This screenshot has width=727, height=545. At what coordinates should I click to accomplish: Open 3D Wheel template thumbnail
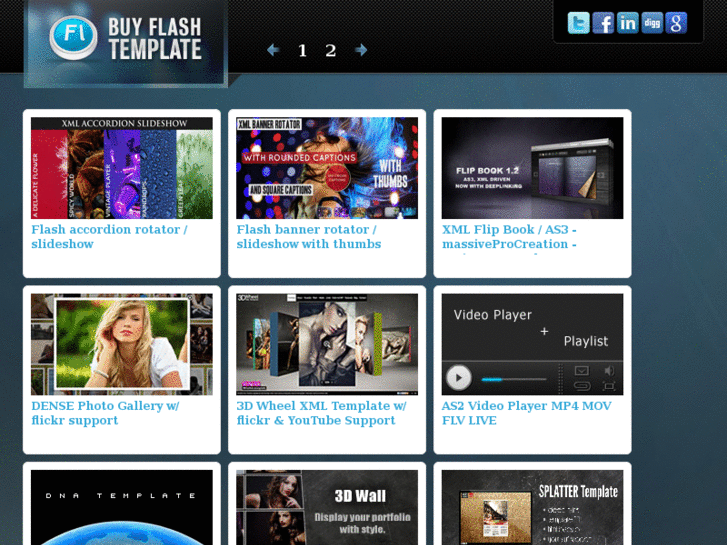pos(327,344)
